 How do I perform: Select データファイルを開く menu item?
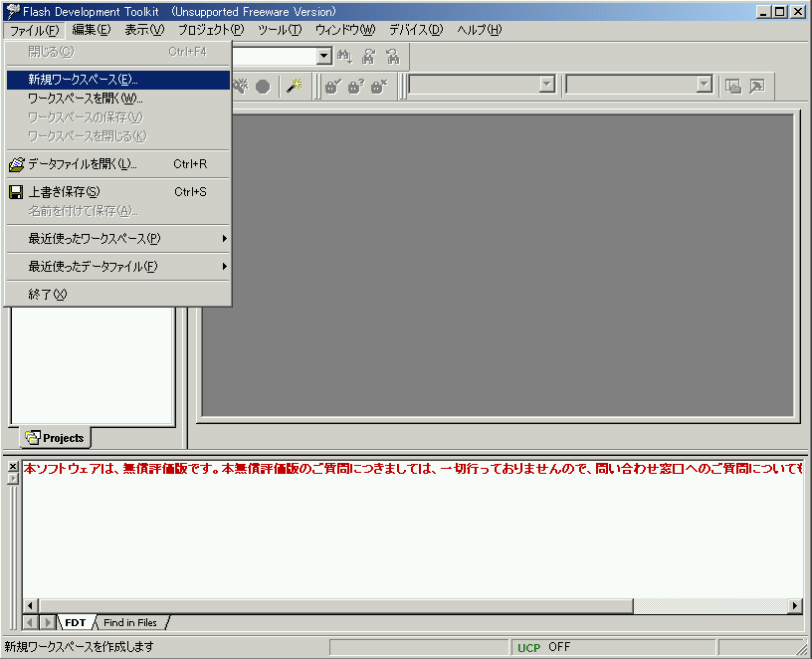coord(118,164)
